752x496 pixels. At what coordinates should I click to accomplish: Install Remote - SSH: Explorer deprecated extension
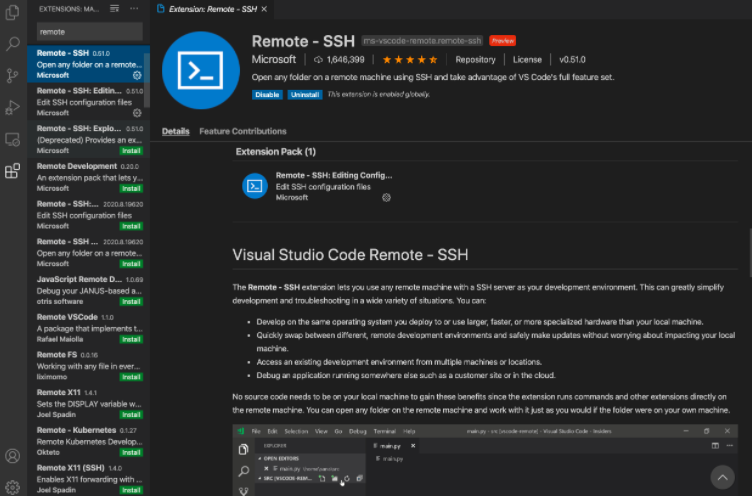click(131, 151)
